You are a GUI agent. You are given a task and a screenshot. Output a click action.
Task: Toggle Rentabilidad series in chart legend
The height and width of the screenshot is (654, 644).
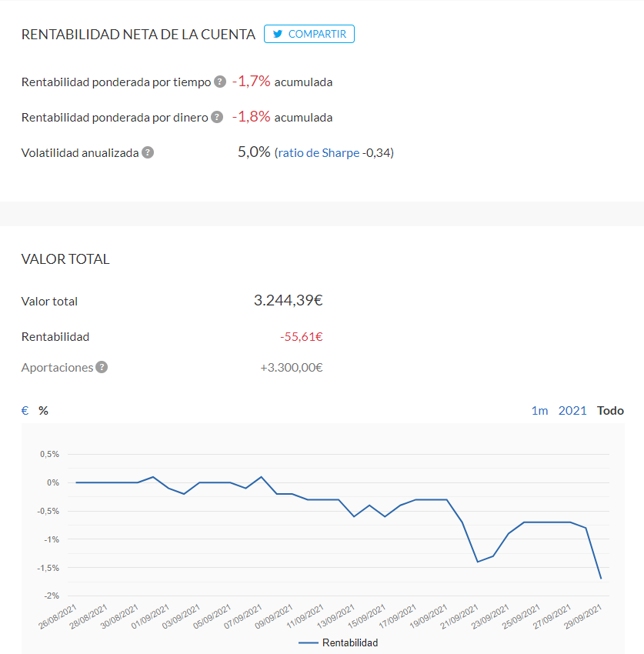(339, 642)
